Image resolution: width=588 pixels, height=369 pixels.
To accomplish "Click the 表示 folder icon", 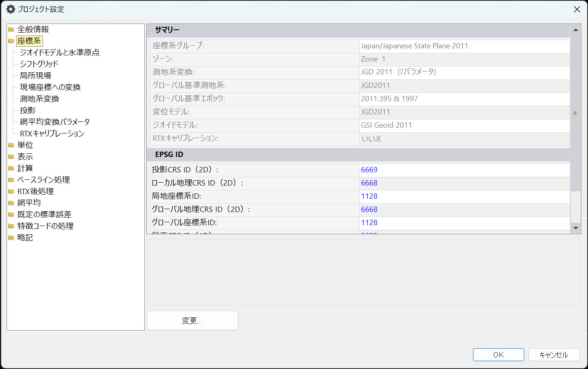I will pos(12,156).
